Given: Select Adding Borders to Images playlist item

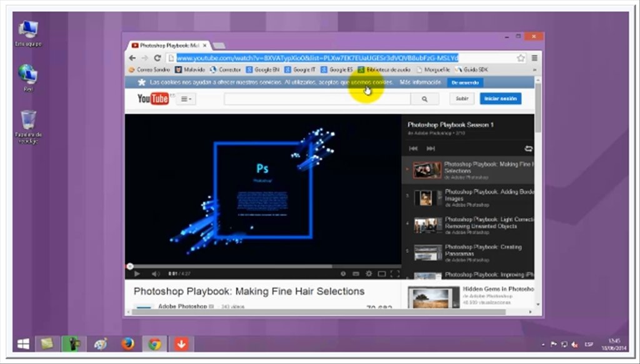Looking at the screenshot, I should click(x=467, y=198).
